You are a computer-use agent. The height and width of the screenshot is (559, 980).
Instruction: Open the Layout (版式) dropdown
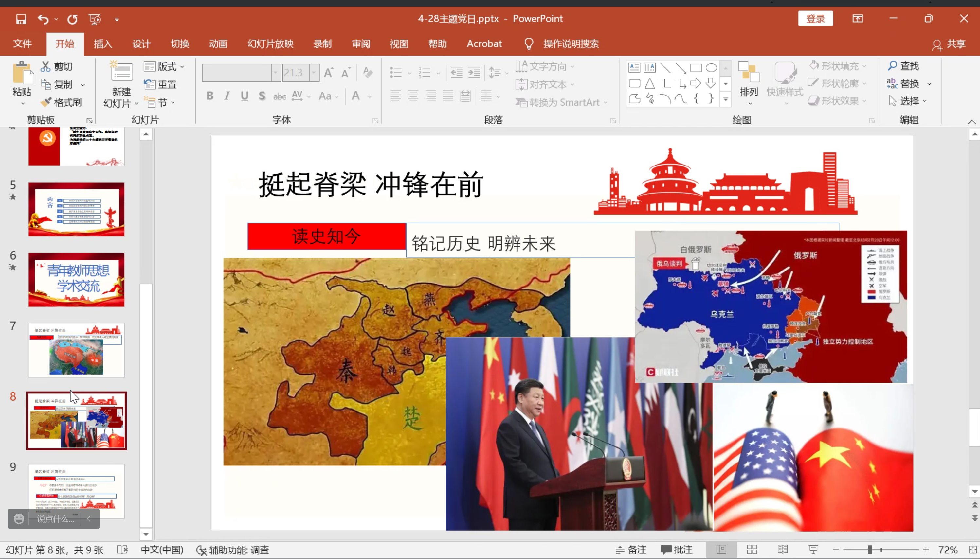[164, 66]
